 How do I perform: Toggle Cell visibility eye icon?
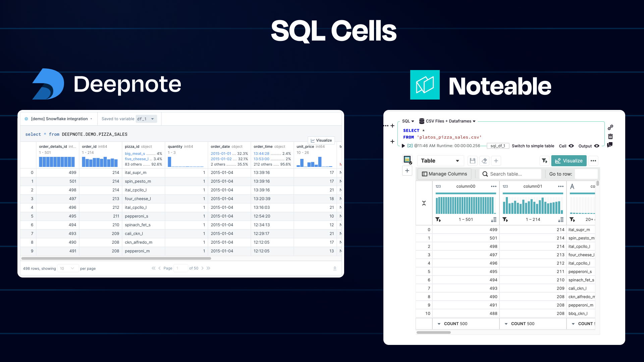(x=571, y=146)
